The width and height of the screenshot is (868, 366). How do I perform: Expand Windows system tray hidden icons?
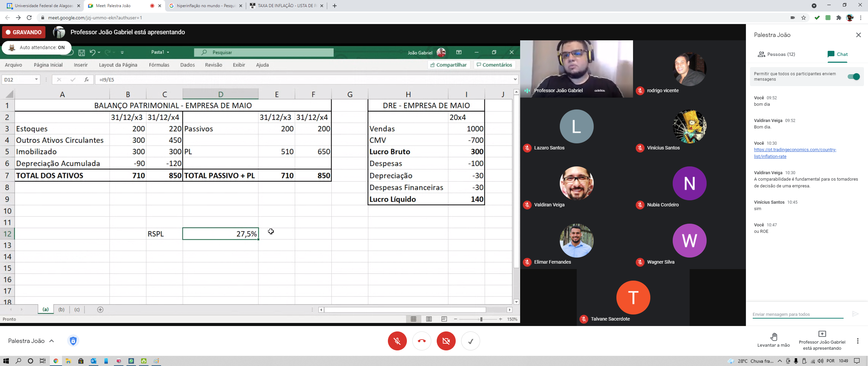pos(780,361)
